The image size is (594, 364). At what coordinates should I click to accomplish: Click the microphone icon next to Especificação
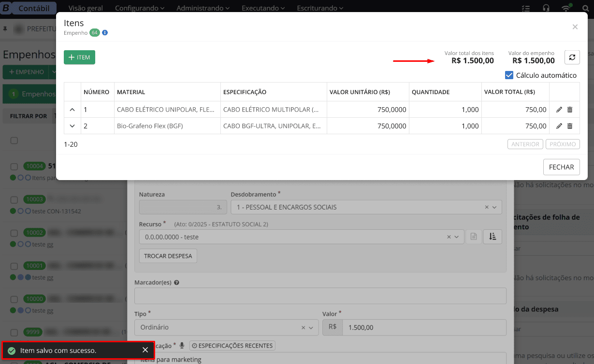point(182,346)
